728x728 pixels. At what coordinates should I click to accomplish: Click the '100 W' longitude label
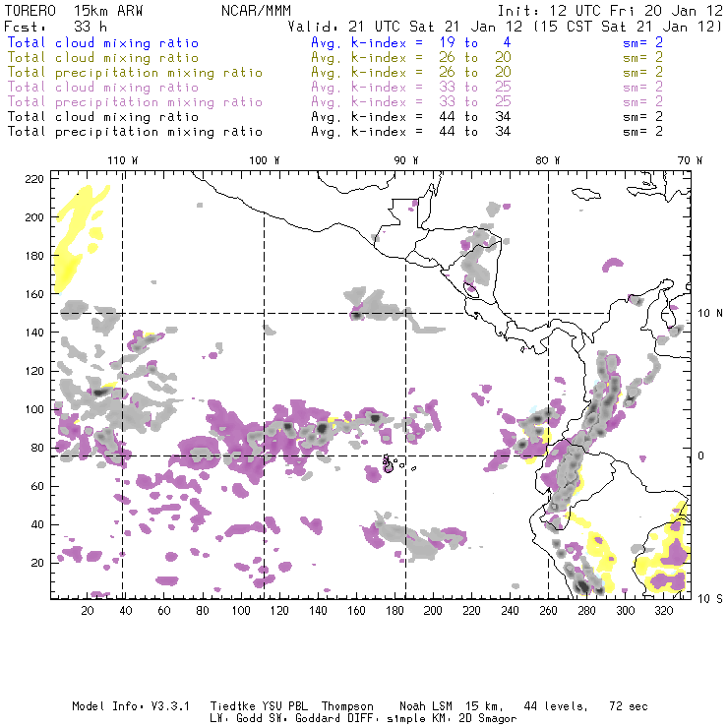point(265,160)
